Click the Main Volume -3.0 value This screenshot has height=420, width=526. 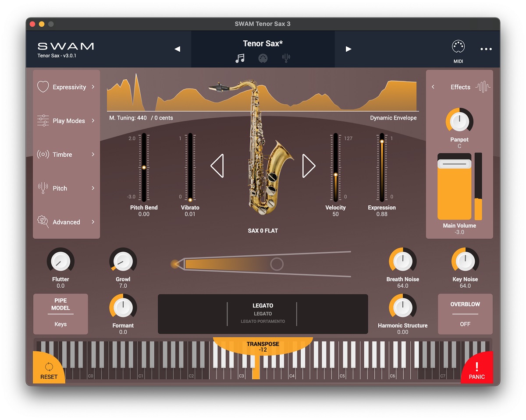(459, 232)
